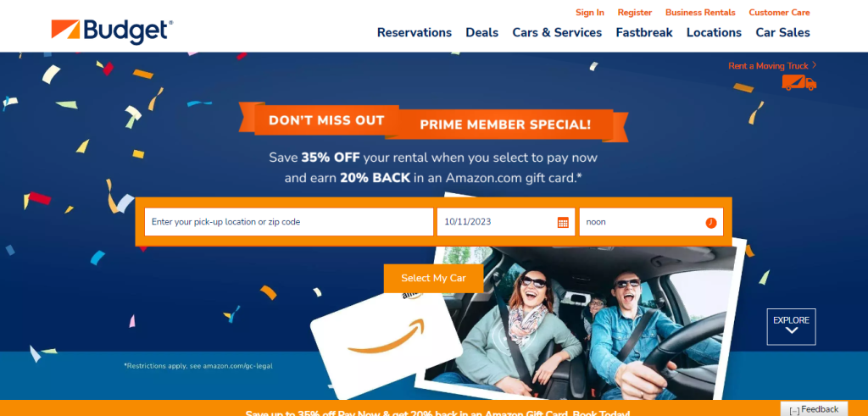
Task: Open the Reservations menu
Action: point(414,33)
